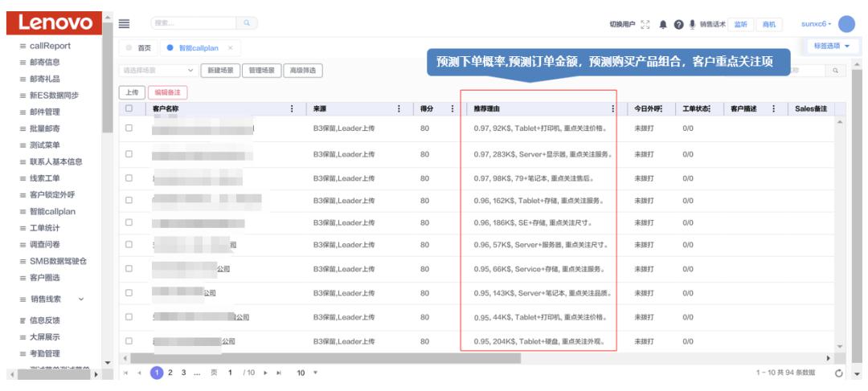Open column menu for 得分 header
This screenshot has width=868, height=391.
point(452,109)
